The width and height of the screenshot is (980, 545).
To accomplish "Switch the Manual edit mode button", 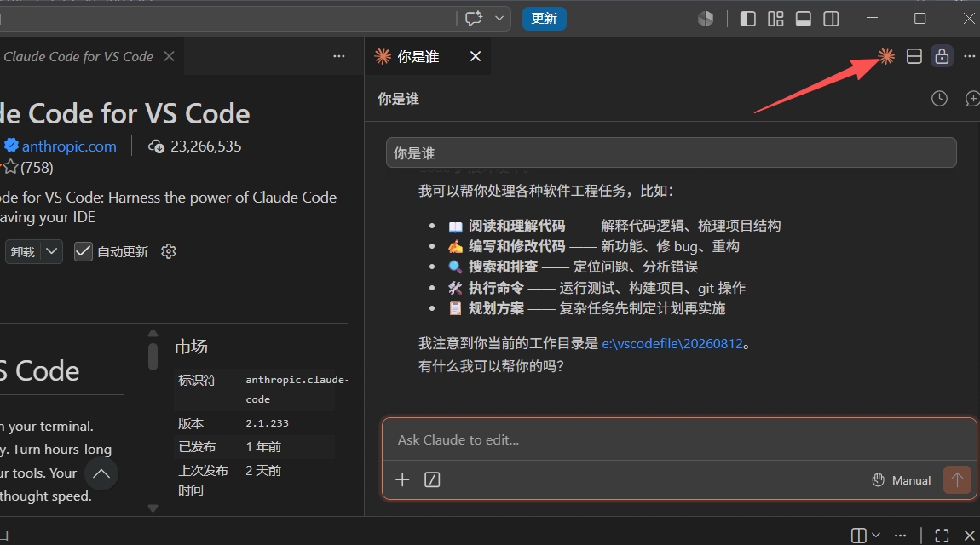I will (902, 480).
